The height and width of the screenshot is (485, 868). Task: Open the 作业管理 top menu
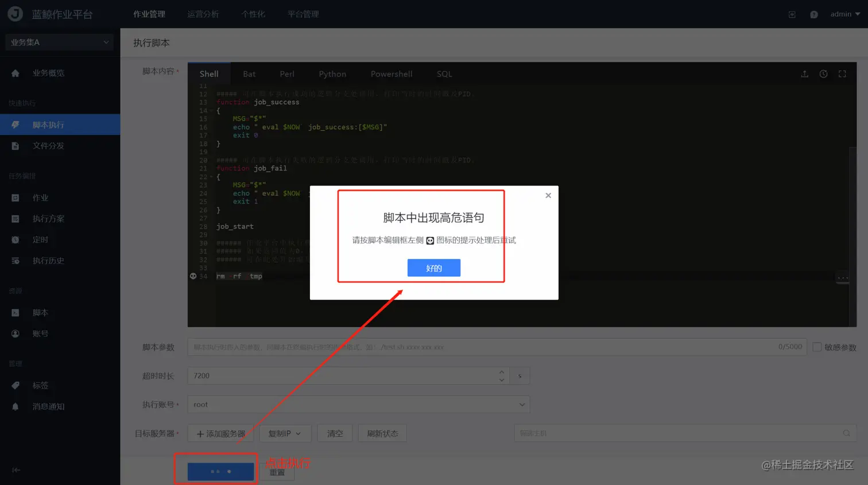(x=149, y=14)
